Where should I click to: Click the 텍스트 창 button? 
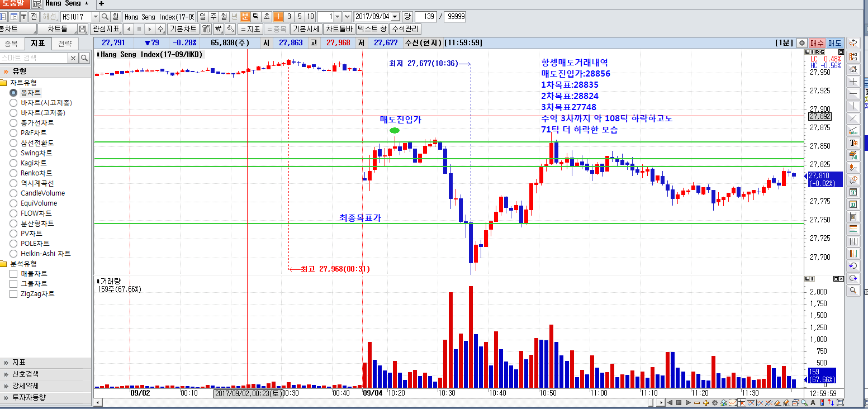[372, 28]
